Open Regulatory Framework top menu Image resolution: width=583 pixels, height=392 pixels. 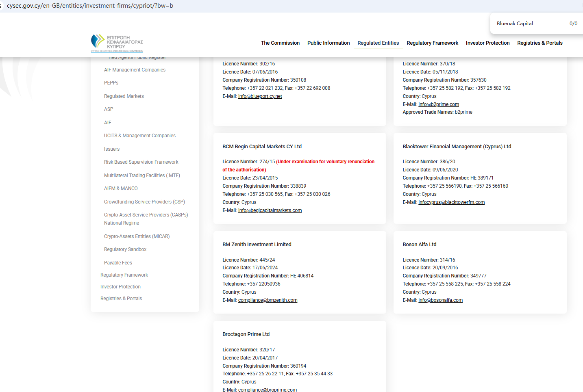coord(432,43)
